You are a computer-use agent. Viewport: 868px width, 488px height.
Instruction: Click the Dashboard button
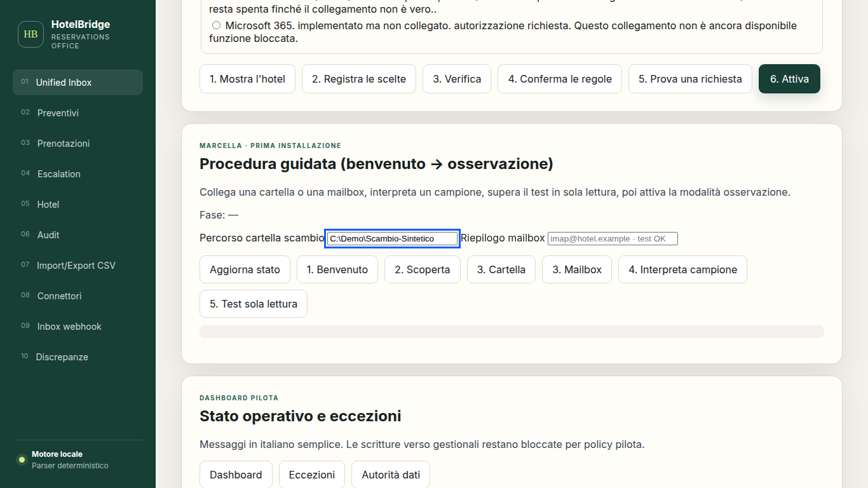coord(236,475)
